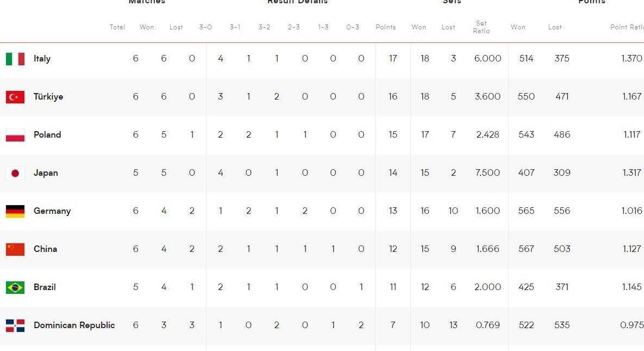Click the China flag icon
The height and width of the screenshot is (351, 644).
(x=15, y=249)
